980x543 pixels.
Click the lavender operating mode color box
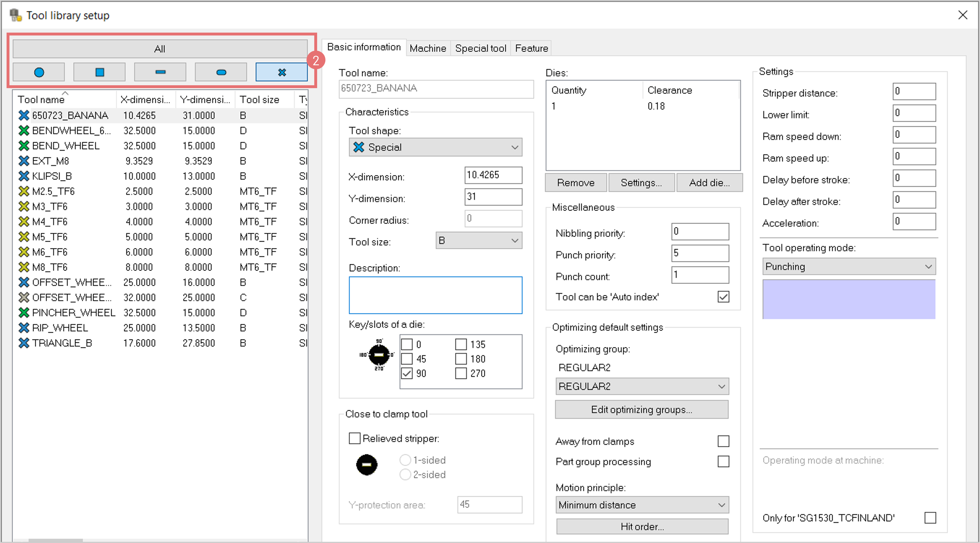[849, 299]
